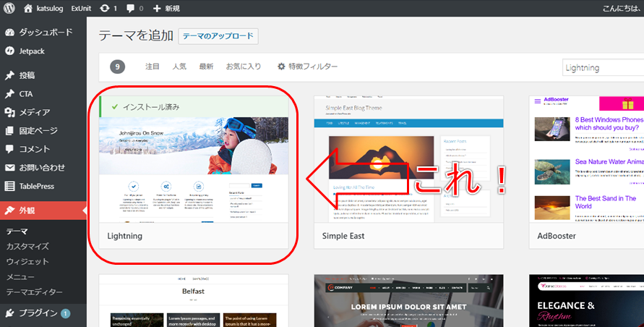Switch to お気に入り filter tab
644x327 pixels.
[244, 67]
